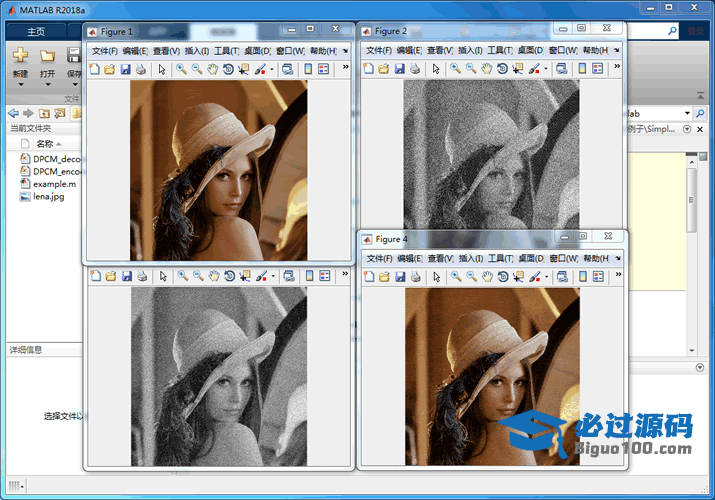Print Figure 1 with the printer icon

point(141,69)
